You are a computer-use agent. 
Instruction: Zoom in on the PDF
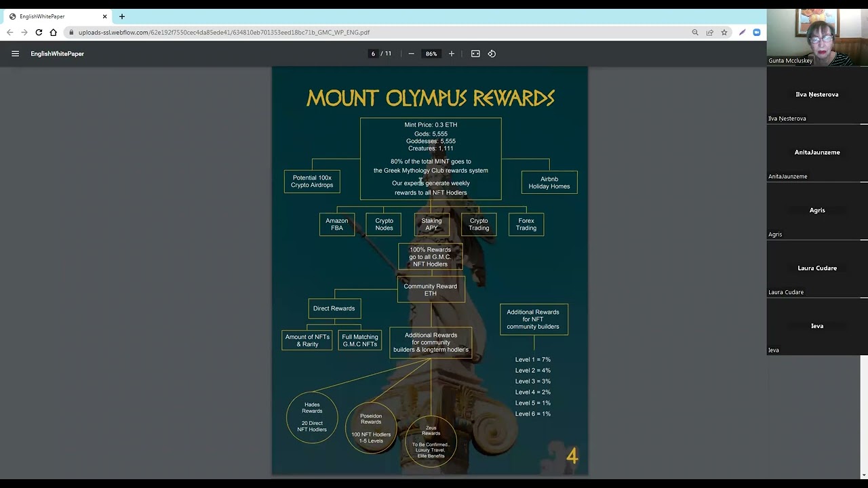[x=452, y=54]
